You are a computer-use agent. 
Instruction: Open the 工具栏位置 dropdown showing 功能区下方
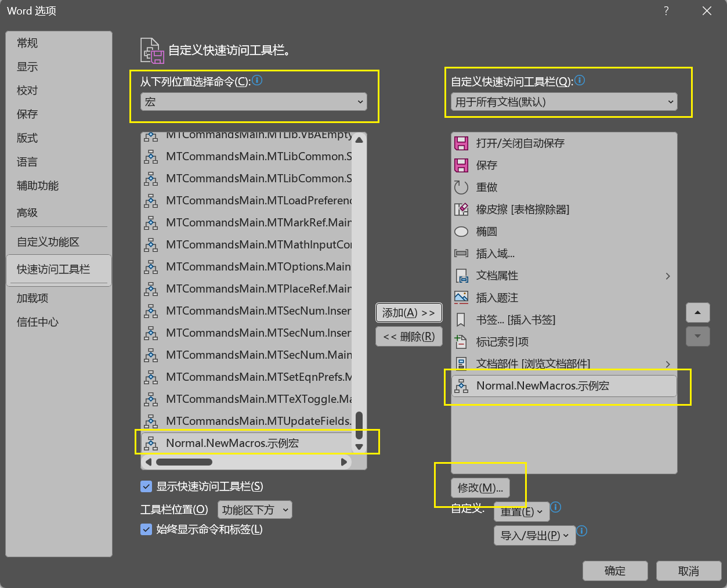click(x=255, y=510)
